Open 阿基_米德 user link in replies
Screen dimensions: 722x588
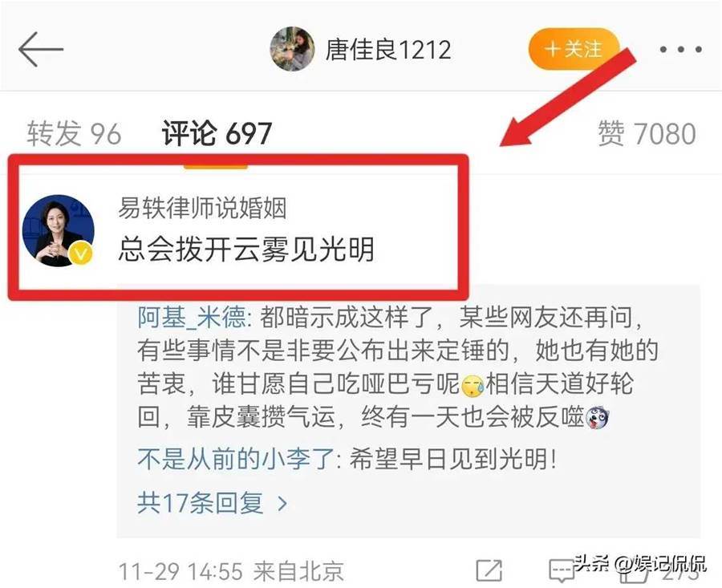(192, 317)
